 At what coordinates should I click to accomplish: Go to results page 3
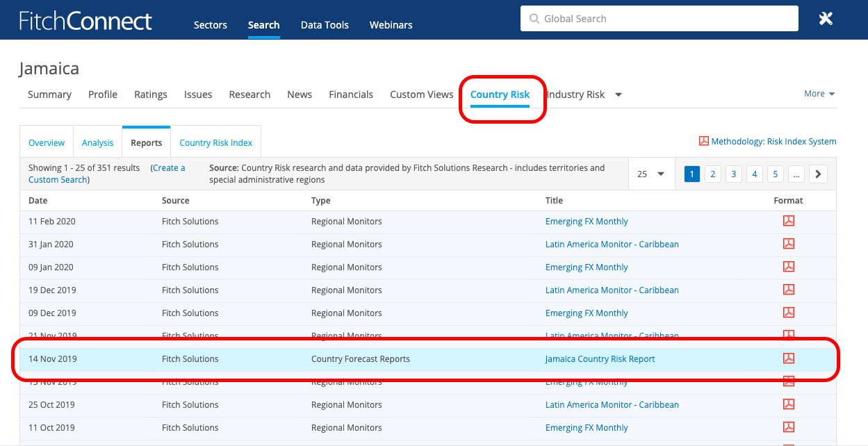click(734, 174)
